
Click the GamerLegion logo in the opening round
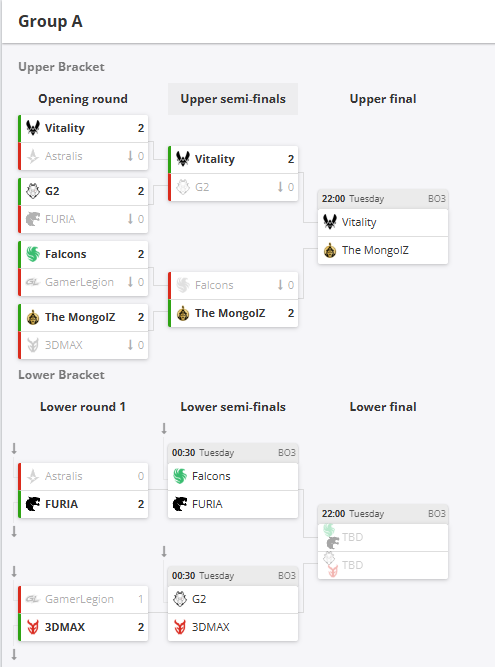[33, 282]
